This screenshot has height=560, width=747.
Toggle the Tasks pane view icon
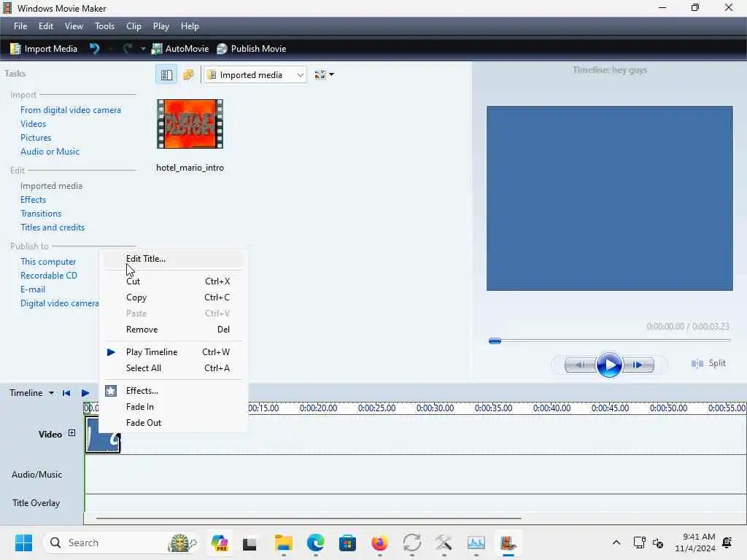pos(166,75)
